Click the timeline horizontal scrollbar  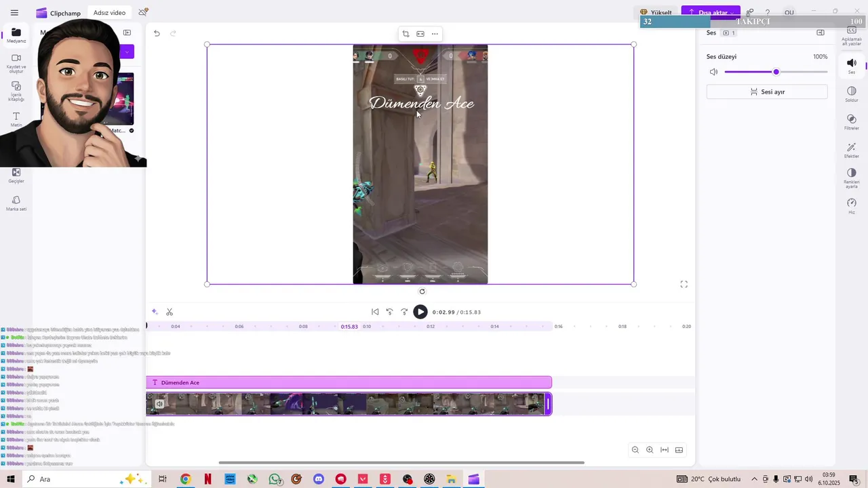(x=401, y=463)
